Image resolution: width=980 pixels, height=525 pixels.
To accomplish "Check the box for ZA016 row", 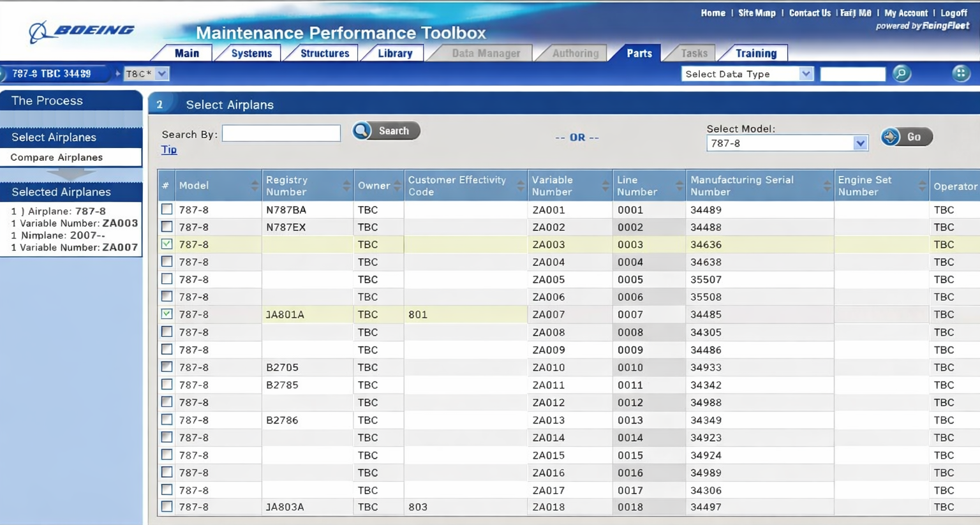I will click(167, 472).
